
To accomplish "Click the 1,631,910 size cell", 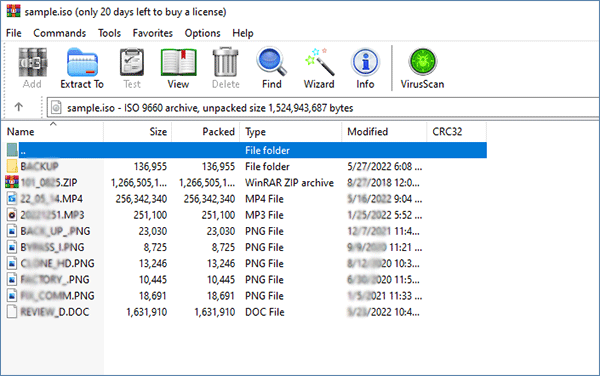I will pyautogui.click(x=147, y=312).
